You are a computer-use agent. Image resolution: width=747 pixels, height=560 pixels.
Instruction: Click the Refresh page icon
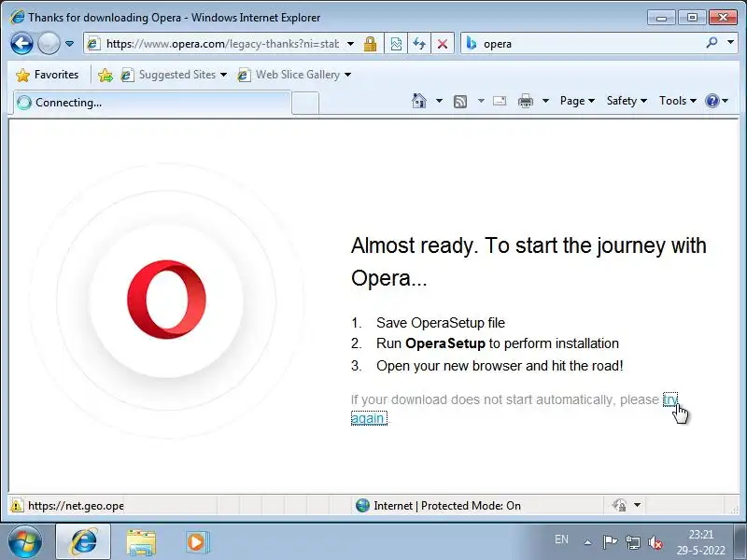(419, 44)
